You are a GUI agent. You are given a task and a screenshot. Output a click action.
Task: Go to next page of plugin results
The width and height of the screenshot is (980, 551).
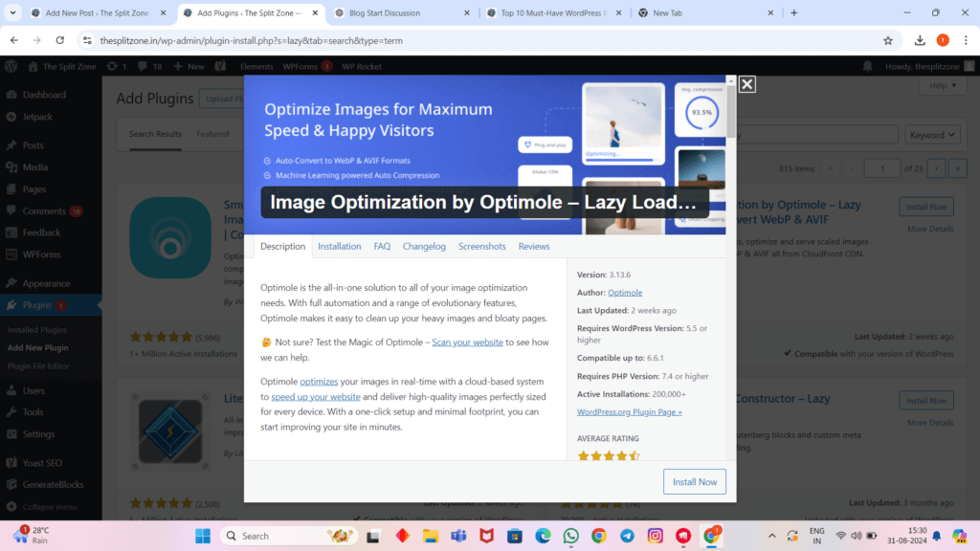click(x=936, y=168)
